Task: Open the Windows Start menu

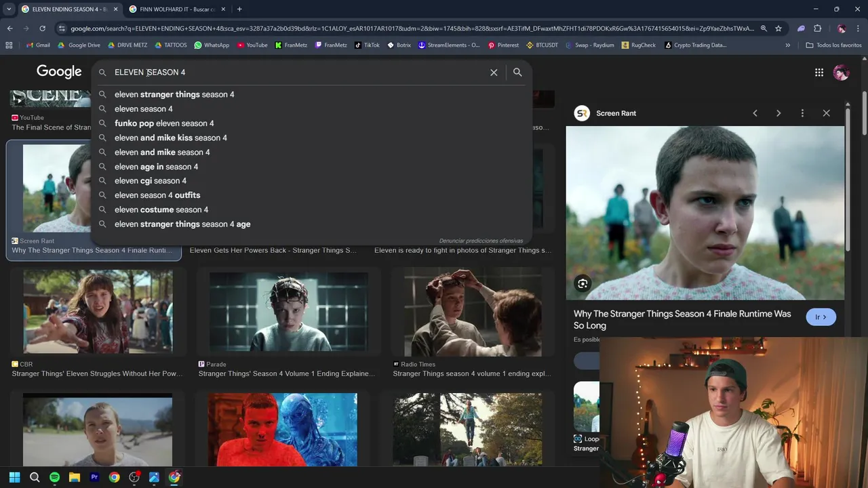Action: point(15,477)
